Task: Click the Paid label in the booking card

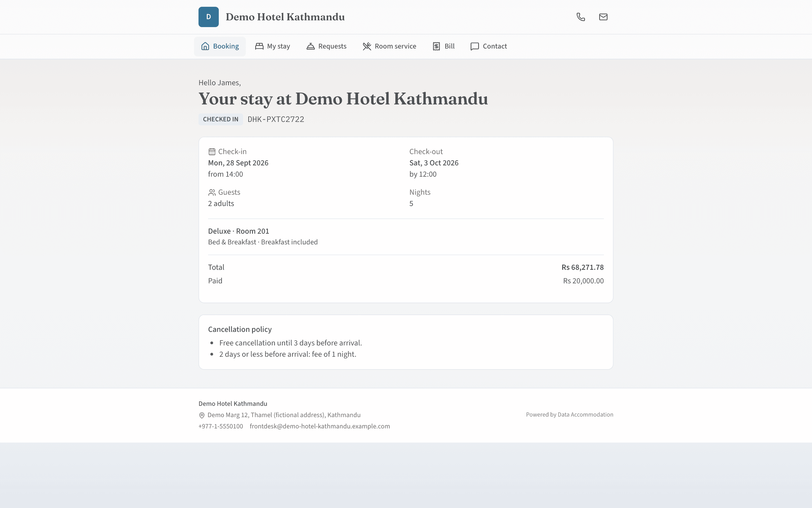Action: [215, 281]
